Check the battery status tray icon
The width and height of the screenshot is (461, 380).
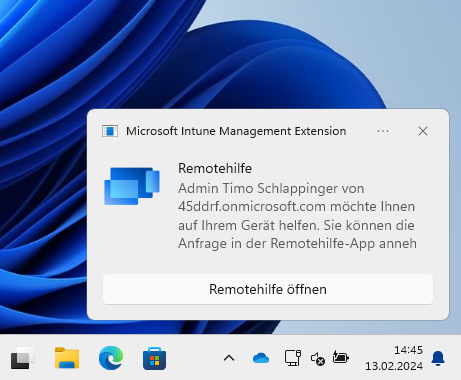341,358
